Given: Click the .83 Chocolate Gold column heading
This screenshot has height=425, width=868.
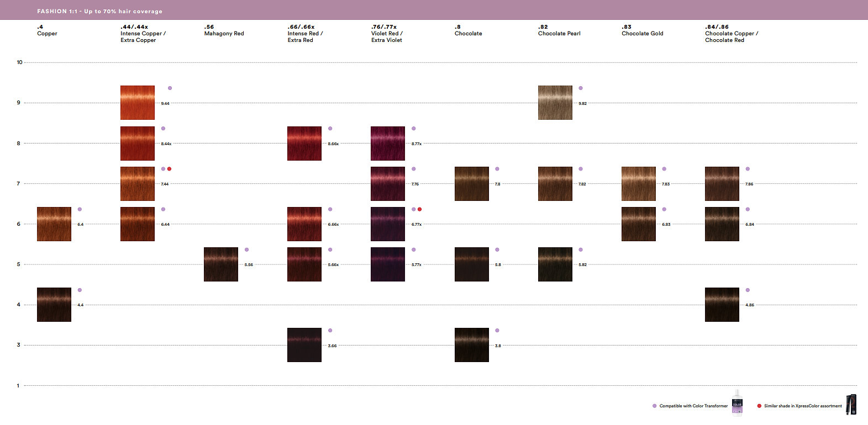Looking at the screenshot, I should click(x=642, y=30).
